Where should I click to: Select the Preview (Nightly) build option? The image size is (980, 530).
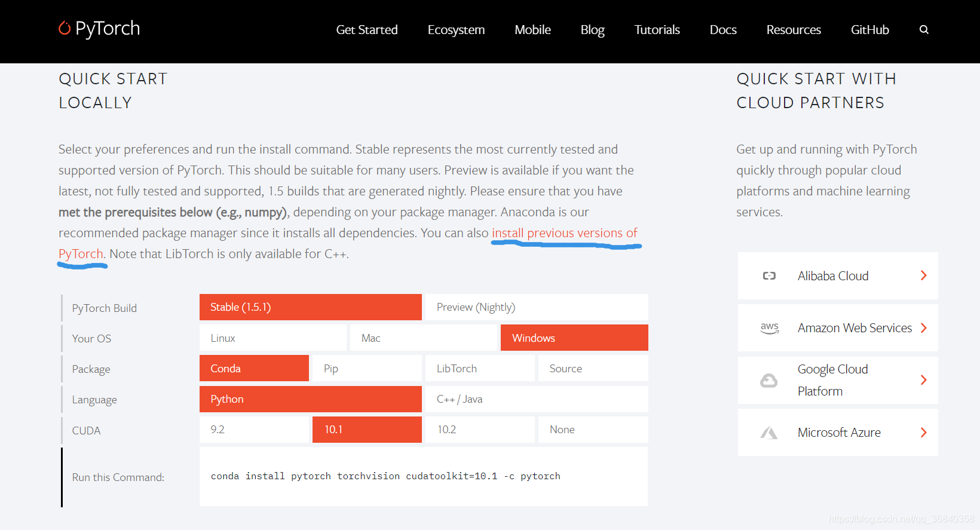point(537,307)
